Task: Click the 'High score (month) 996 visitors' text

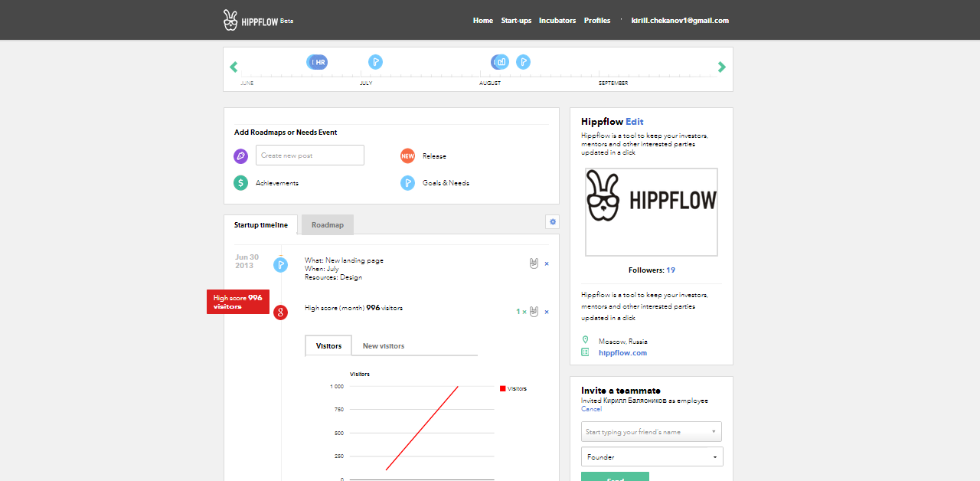Action: [354, 308]
